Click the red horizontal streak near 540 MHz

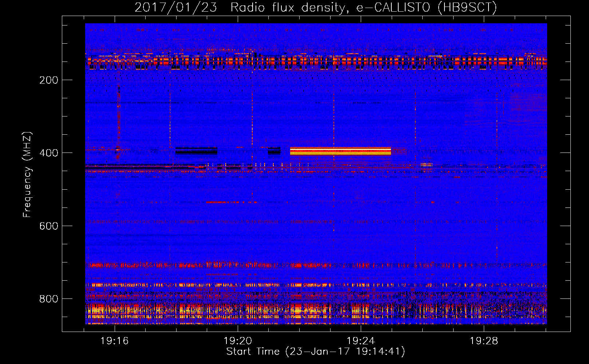coord(231,202)
